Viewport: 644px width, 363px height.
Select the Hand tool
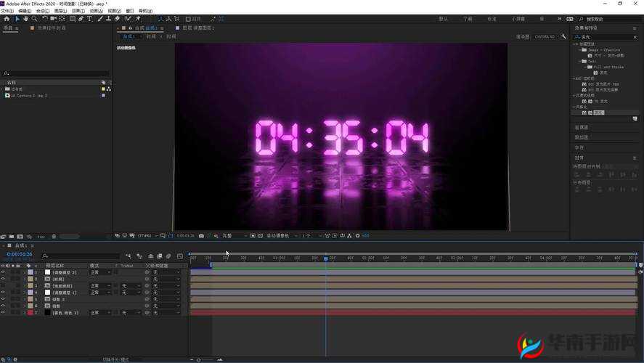[x=26, y=19]
